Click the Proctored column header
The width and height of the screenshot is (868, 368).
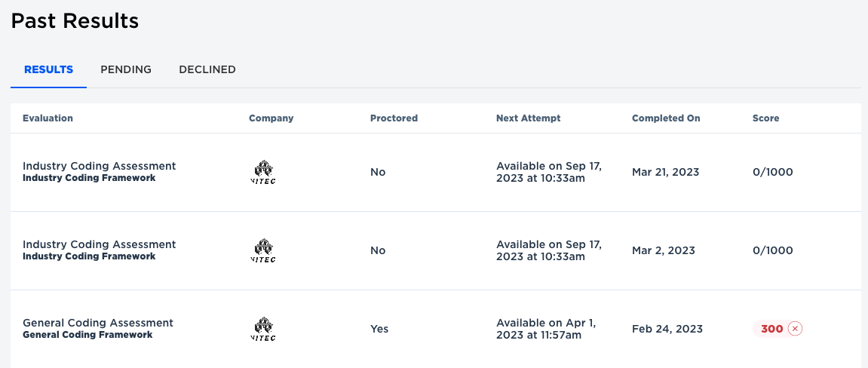(x=394, y=118)
